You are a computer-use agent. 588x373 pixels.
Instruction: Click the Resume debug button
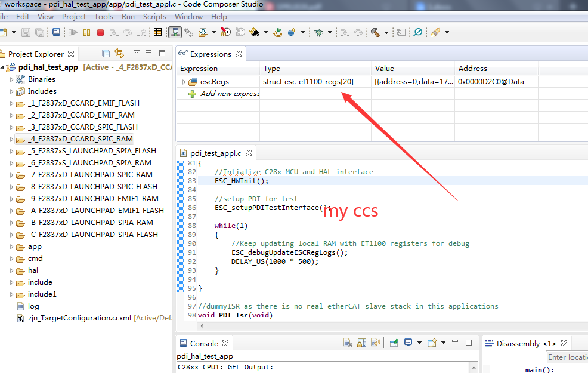[x=73, y=33]
